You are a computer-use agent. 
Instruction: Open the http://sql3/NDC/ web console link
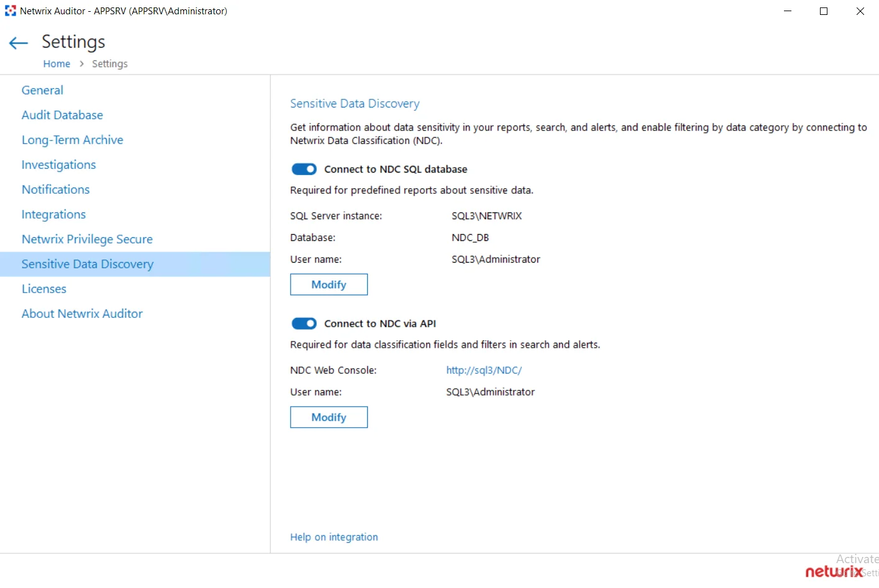tap(484, 370)
